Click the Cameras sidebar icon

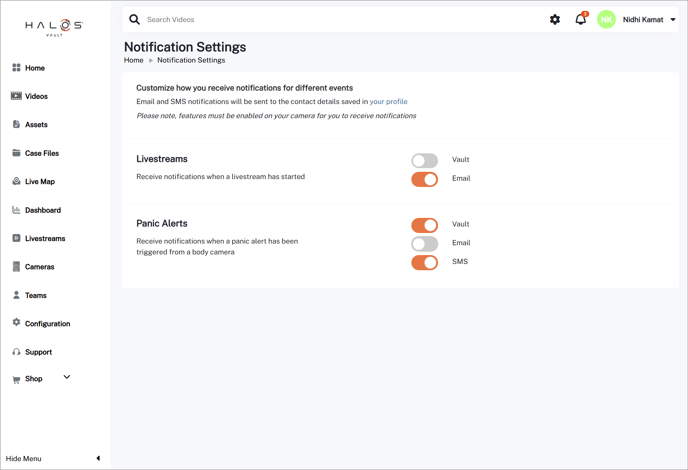click(16, 267)
